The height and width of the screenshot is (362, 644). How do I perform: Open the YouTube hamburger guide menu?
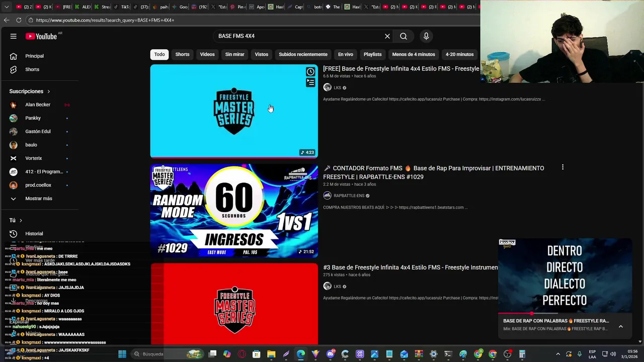pos(14,36)
